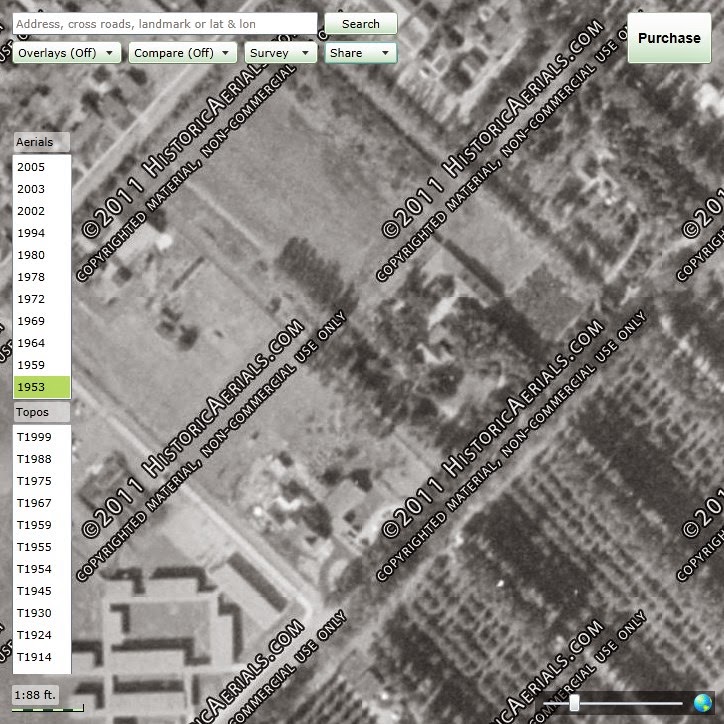
Task: Expand the Compare (Off) dropdown
Action: pos(182,53)
